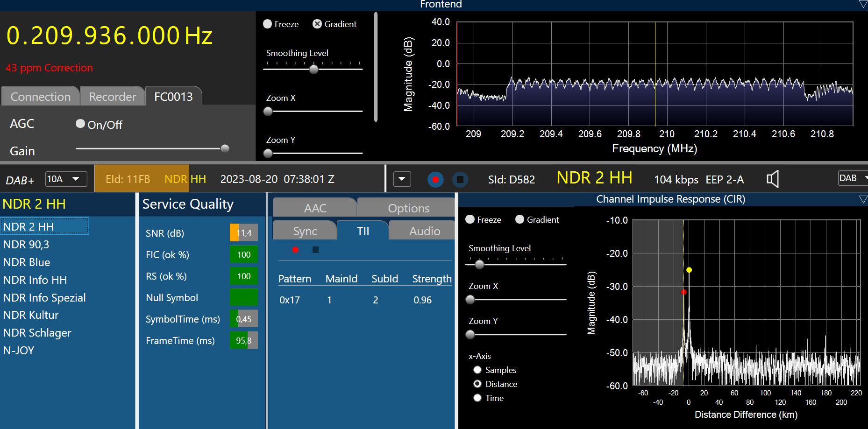Toggle AGC On/Off
The height and width of the screenshot is (429, 868).
click(x=80, y=124)
